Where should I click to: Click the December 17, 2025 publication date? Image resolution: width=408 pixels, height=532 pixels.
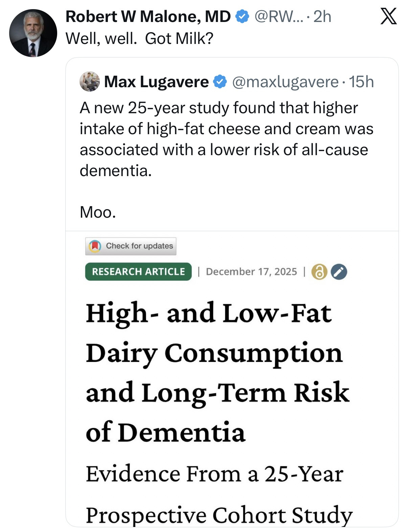(251, 272)
